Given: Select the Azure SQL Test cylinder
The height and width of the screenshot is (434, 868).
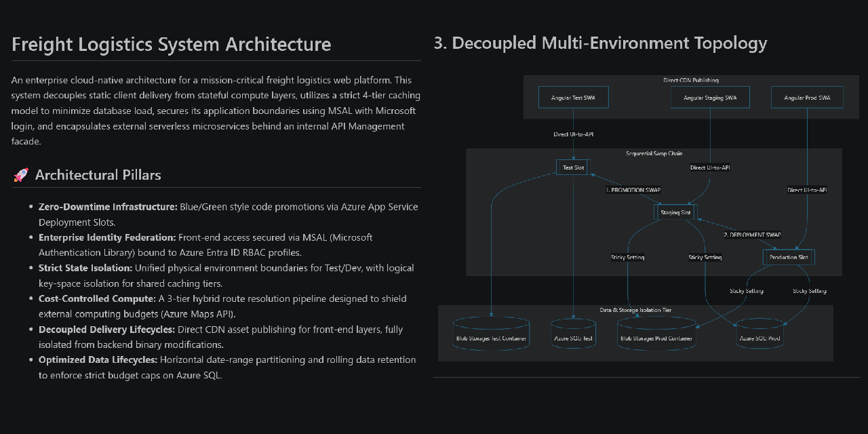Looking at the screenshot, I should tap(574, 334).
